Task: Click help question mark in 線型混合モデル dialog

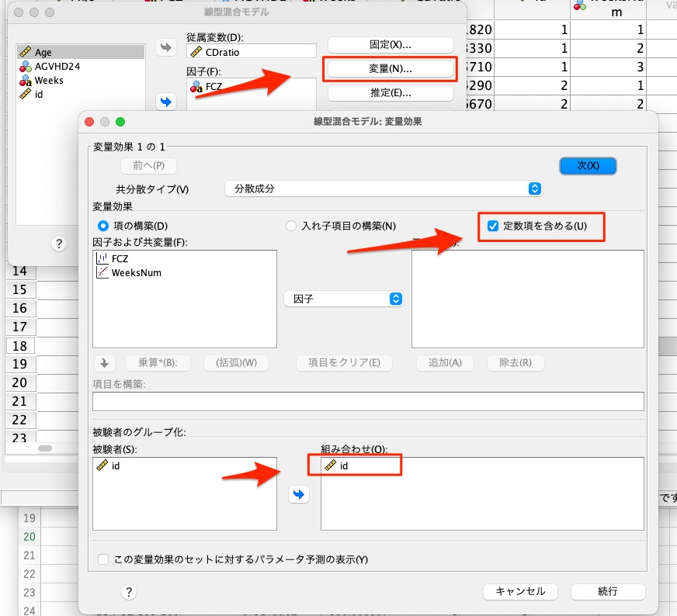Action: click(58, 244)
